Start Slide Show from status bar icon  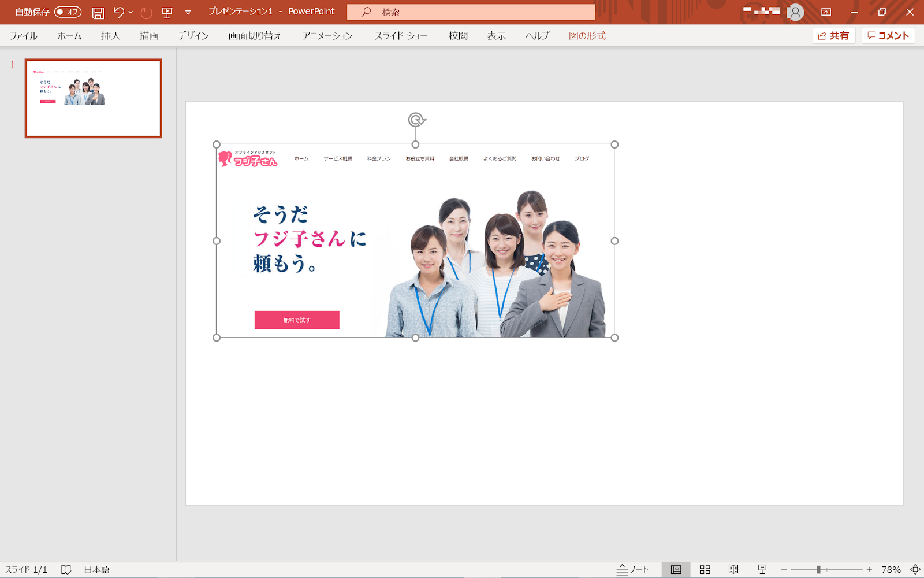pos(762,570)
